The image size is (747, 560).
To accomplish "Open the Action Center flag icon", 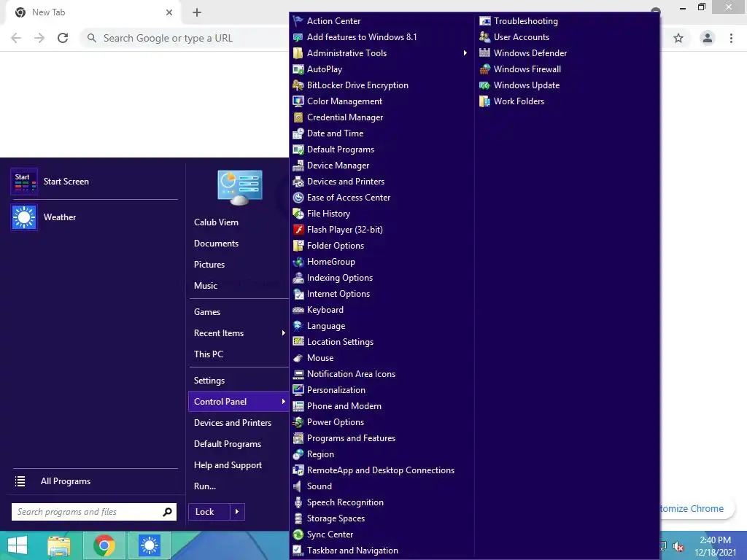I will 298,21.
